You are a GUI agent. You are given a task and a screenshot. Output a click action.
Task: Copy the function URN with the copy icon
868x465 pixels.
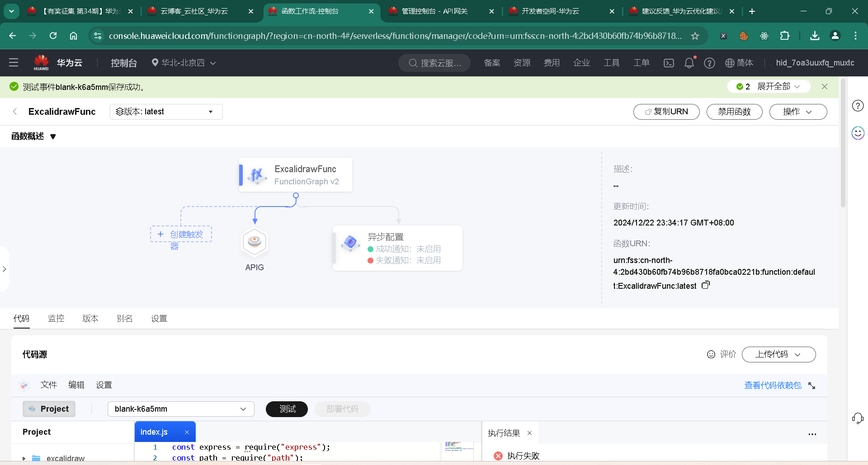click(x=706, y=285)
